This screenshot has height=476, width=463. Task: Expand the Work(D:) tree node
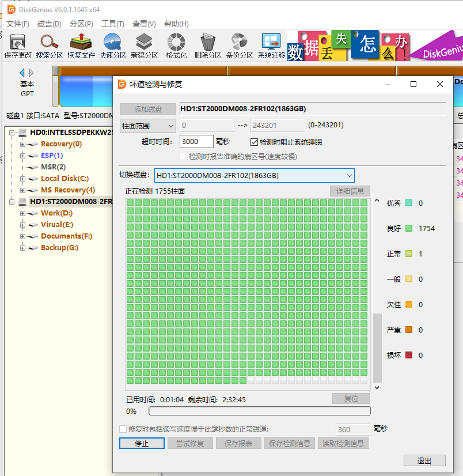pyautogui.click(x=23, y=213)
